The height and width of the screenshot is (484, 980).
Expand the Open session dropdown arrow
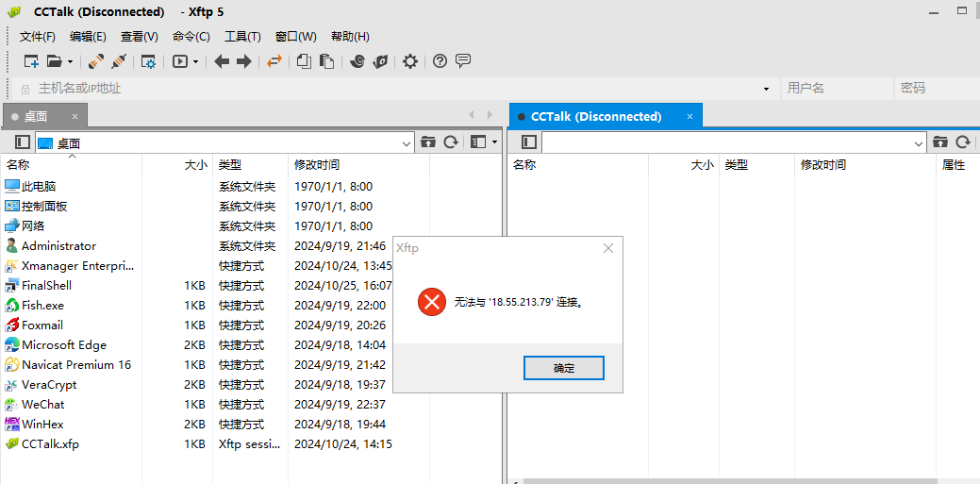[x=70, y=61]
